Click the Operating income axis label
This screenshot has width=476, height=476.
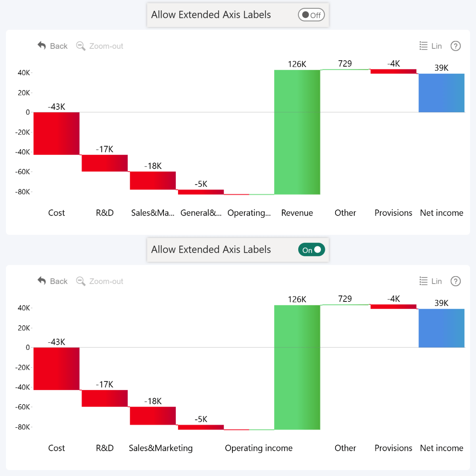pyautogui.click(x=259, y=448)
